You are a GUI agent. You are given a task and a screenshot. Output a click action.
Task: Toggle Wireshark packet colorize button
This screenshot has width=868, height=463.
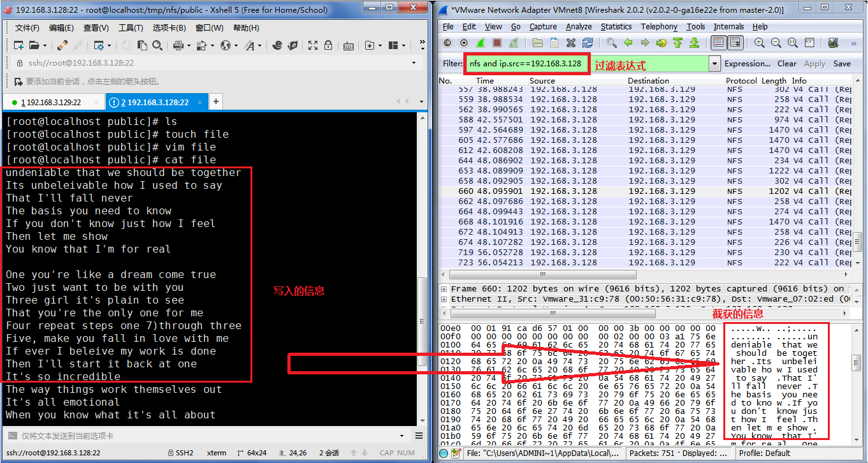(x=719, y=43)
